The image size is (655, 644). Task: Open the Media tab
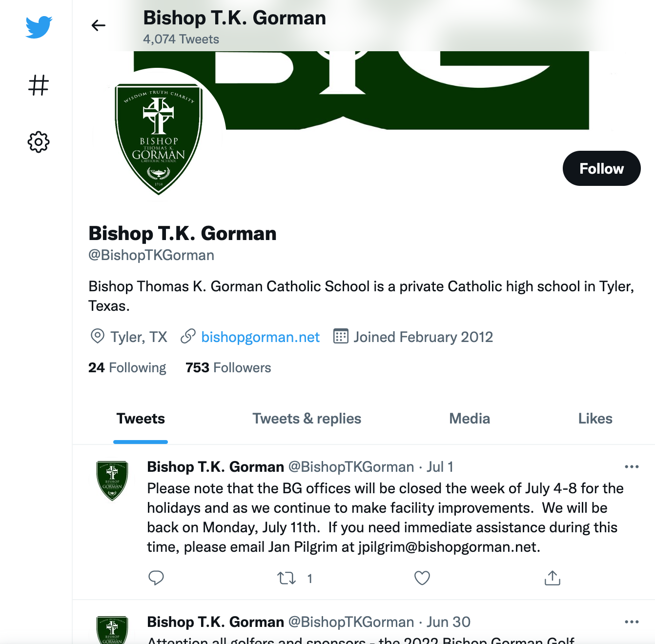[469, 419]
